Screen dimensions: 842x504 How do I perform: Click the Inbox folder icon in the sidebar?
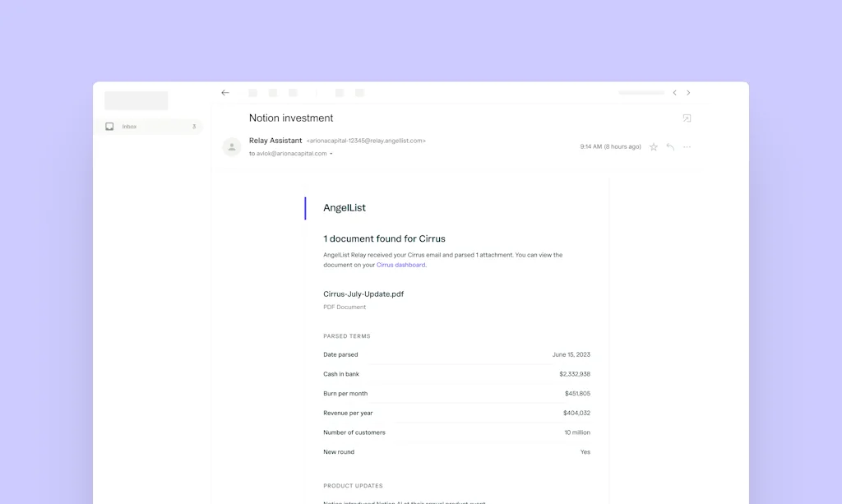coord(109,127)
